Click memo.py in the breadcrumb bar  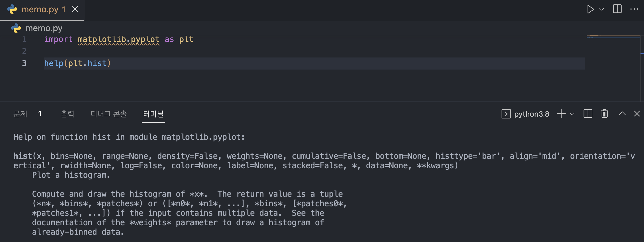pyautogui.click(x=44, y=28)
